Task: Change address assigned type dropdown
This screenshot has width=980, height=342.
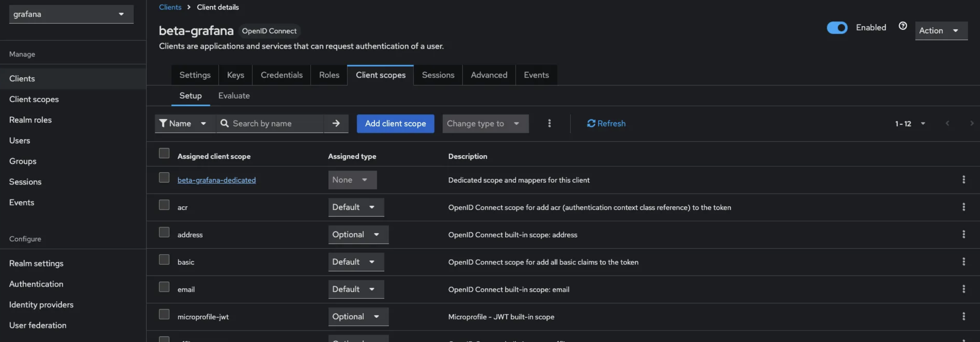Action: coord(358,234)
